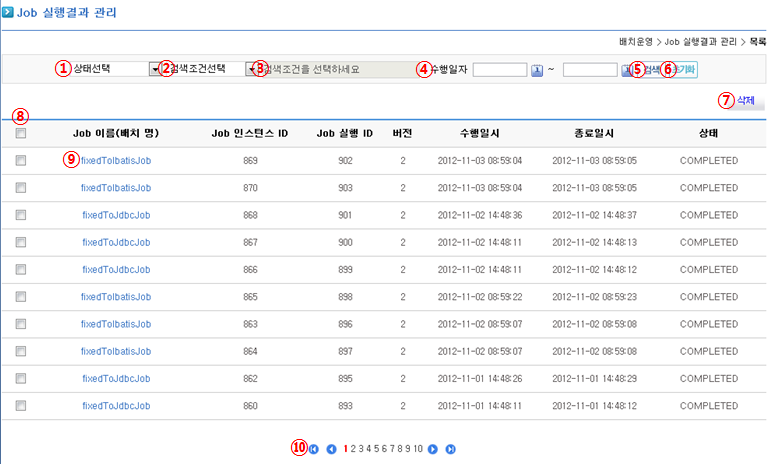Go to the next page of results
The width and height of the screenshot is (769, 464).
coord(433,449)
